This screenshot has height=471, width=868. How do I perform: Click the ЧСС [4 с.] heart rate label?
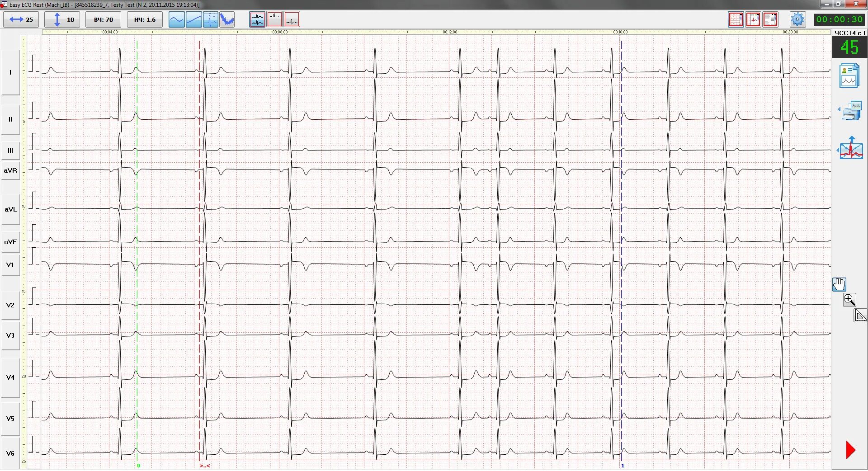click(849, 33)
